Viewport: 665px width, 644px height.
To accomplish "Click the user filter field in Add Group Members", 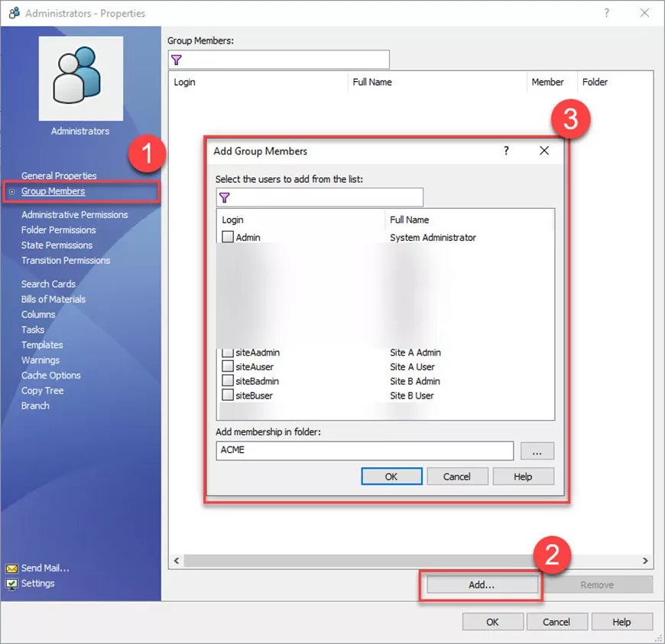I will 320,197.
